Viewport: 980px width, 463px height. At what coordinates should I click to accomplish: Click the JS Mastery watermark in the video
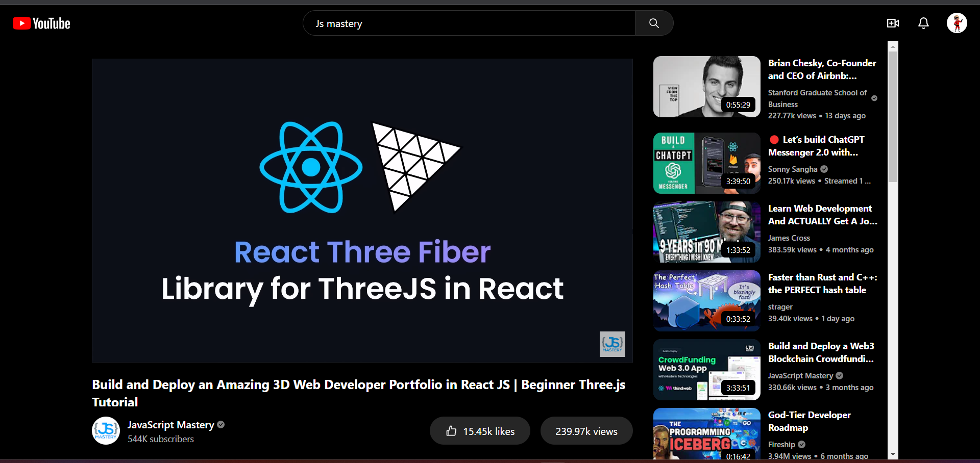click(612, 344)
